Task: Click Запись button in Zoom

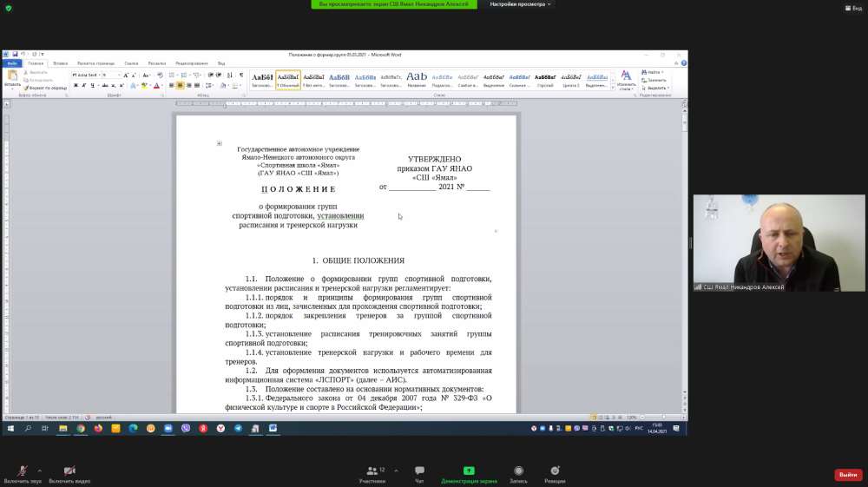Action: 518,474
